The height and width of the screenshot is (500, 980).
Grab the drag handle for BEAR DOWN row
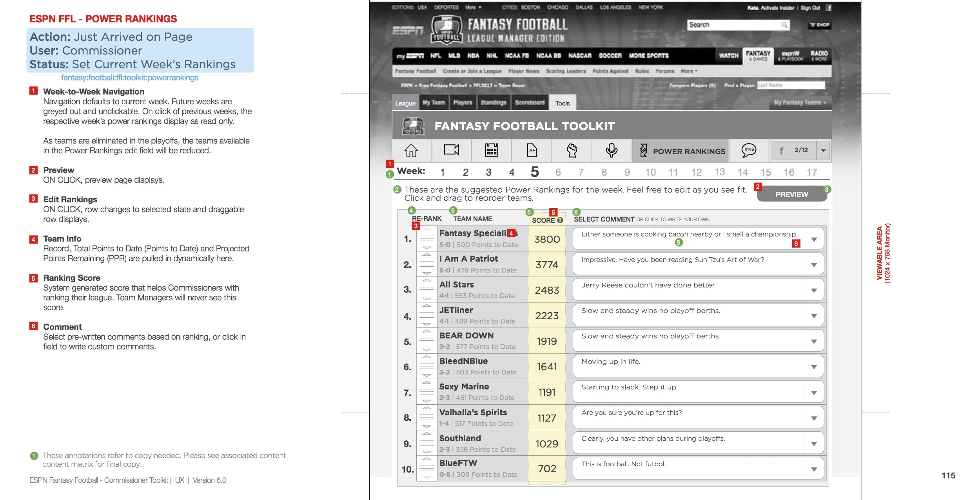tap(426, 341)
